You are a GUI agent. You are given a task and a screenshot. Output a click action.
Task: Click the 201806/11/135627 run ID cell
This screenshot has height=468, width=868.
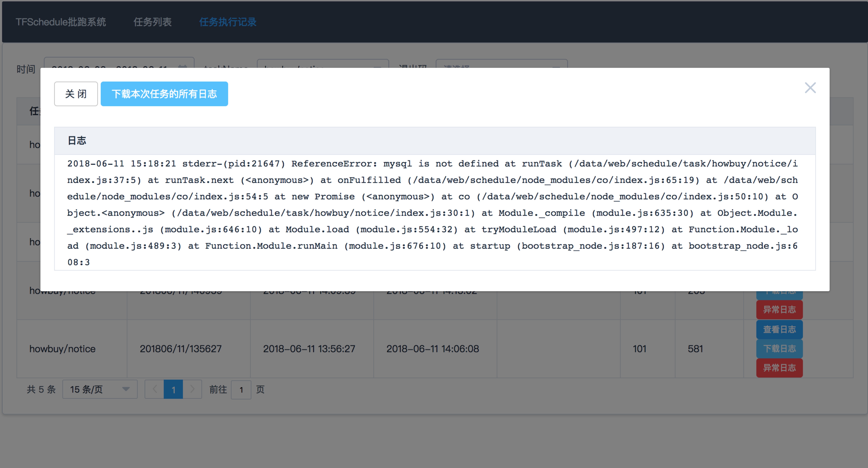tap(181, 349)
